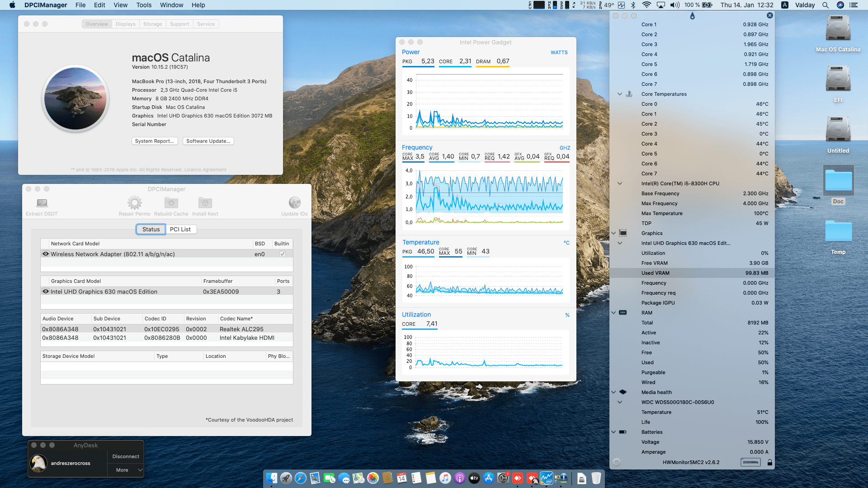Open System Preferences from the Dock
The image size is (868, 488).
[x=503, y=478]
